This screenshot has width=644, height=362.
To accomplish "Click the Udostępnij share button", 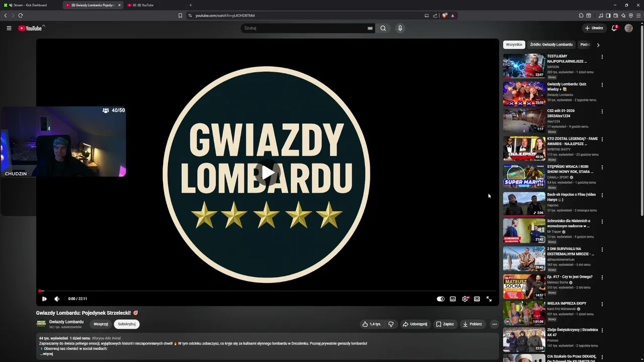I will (x=415, y=324).
